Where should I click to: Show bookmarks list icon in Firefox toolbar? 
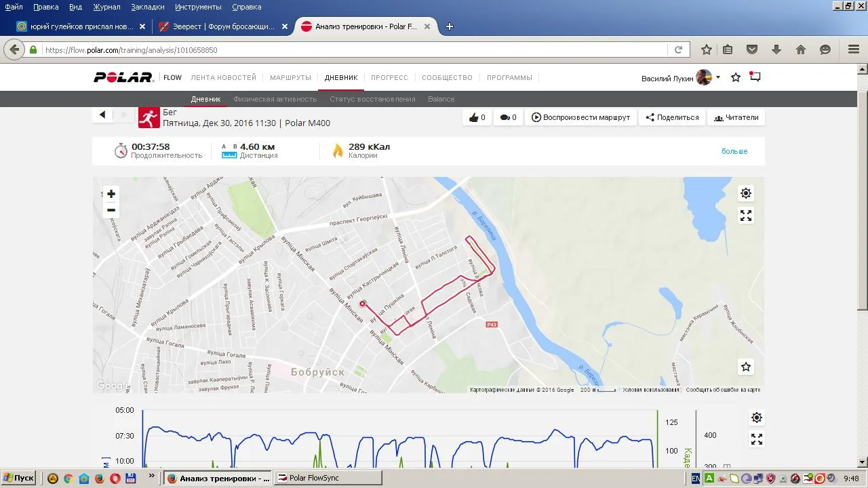(x=728, y=49)
